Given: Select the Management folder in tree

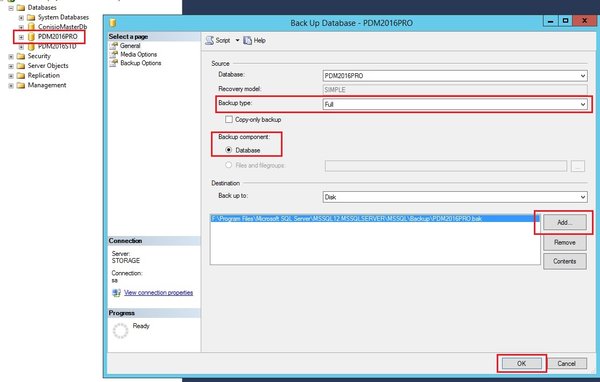Looking at the screenshot, I should point(47,85).
